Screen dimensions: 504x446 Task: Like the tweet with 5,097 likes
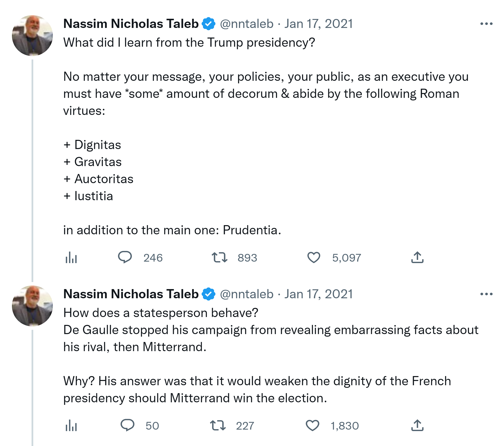(314, 257)
